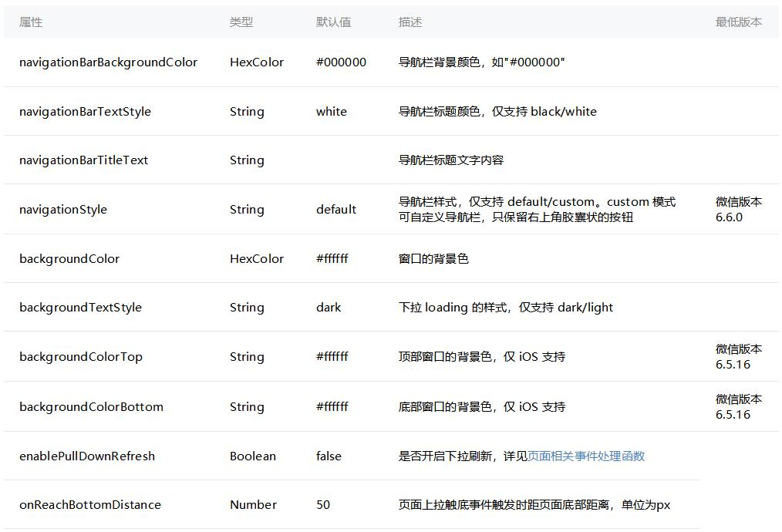782x532 pixels.
Task: Select #ffffff value in backgroundColorBottom row
Action: pyautogui.click(x=332, y=406)
